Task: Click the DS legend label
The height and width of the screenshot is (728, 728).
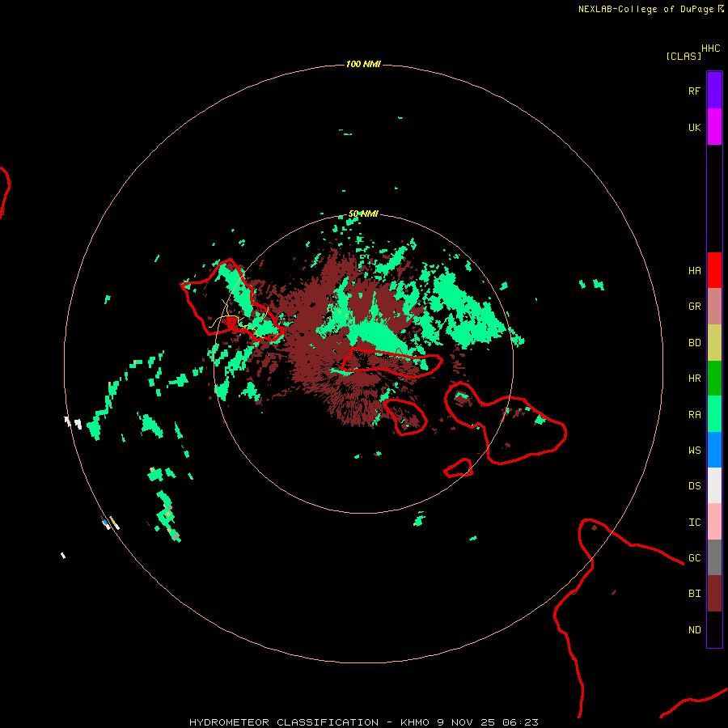Action: [x=694, y=485]
